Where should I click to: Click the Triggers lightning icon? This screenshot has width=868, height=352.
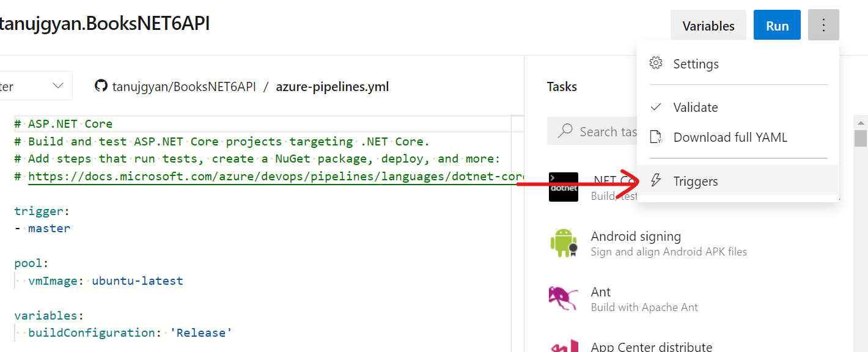click(656, 180)
